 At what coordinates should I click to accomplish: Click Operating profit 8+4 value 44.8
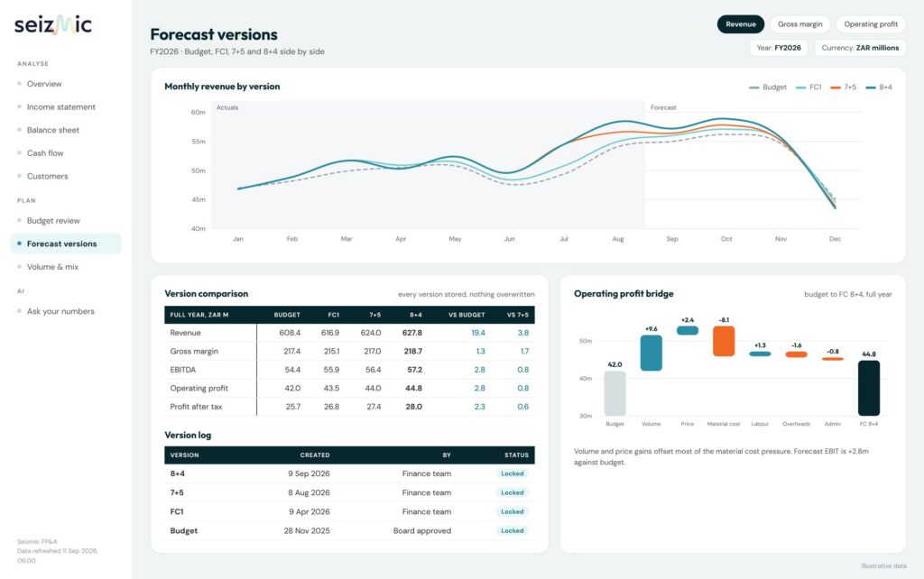413,388
